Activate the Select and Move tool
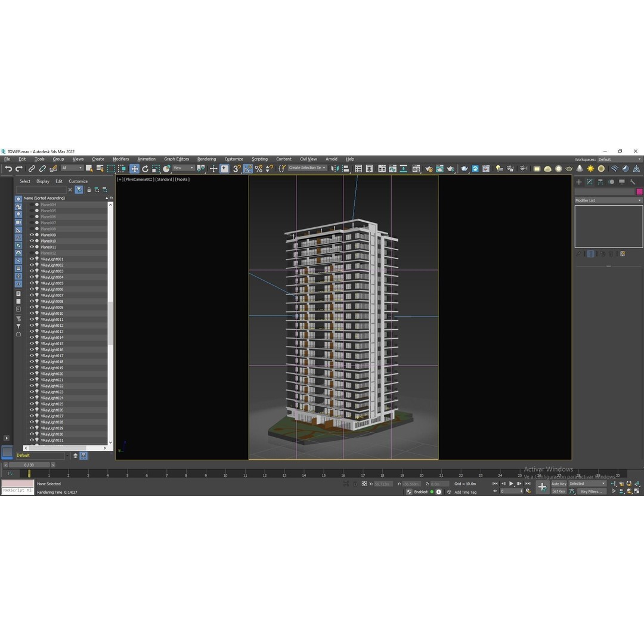 [x=134, y=169]
